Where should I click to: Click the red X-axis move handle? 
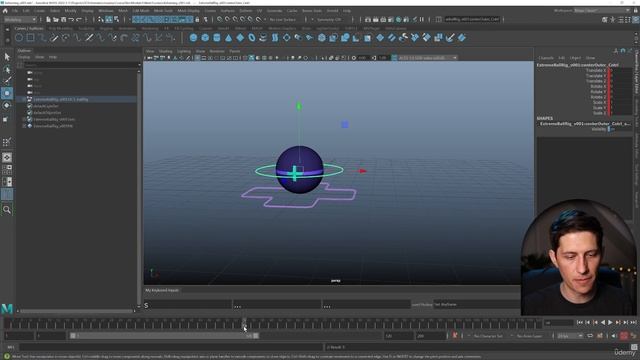click(362, 171)
